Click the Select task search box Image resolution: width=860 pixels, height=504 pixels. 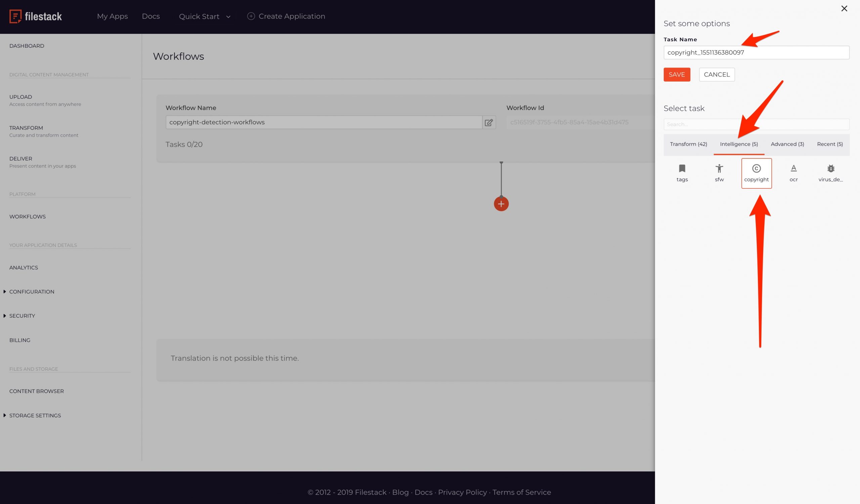point(756,124)
